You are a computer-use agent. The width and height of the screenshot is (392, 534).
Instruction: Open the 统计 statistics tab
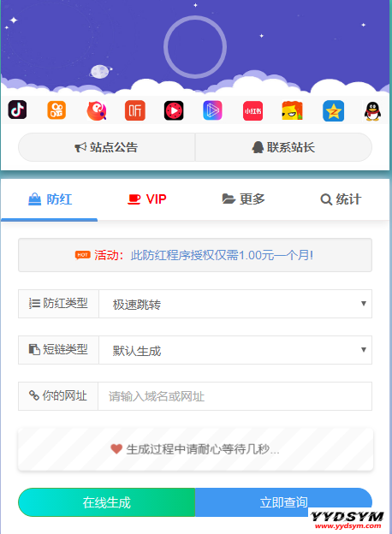click(341, 199)
